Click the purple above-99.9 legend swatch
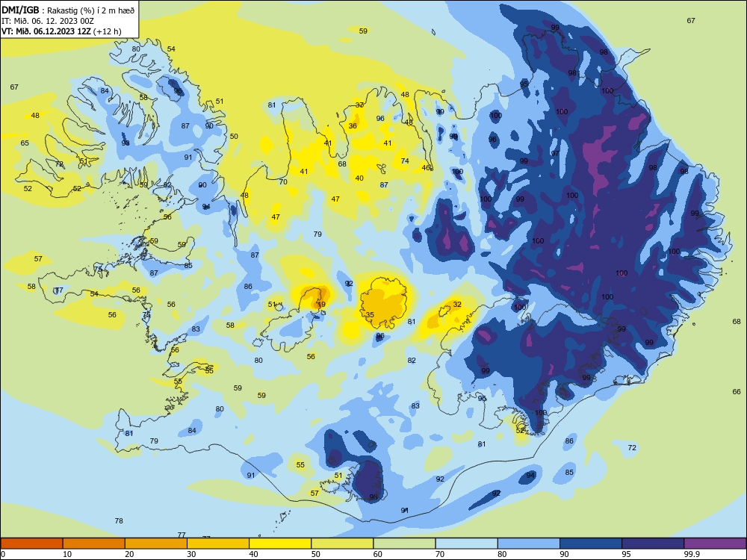This screenshot has height=560, width=747. 715,544
